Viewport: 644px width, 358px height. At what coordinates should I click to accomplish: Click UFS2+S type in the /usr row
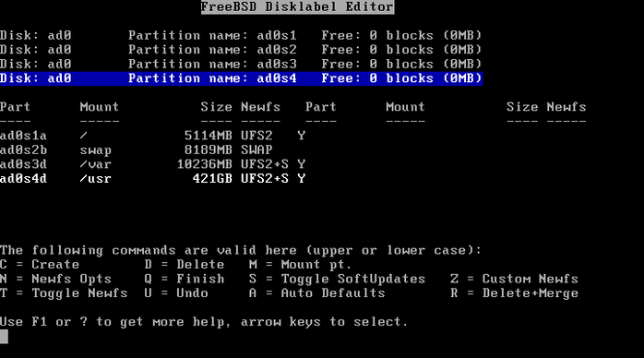265,179
